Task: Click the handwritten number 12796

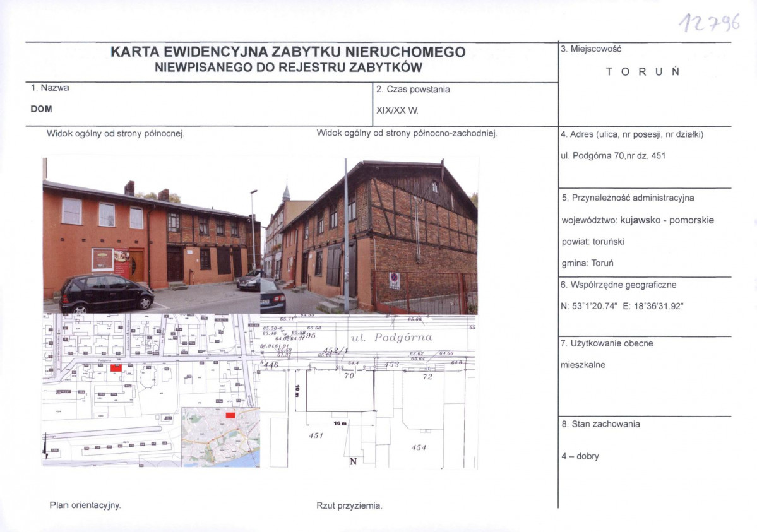Action: click(x=709, y=22)
